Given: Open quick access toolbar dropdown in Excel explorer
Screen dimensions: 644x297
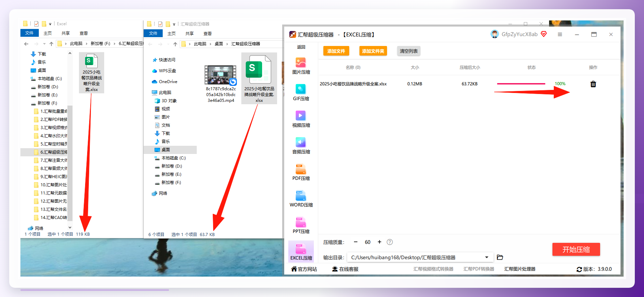Looking at the screenshot, I should [50, 24].
